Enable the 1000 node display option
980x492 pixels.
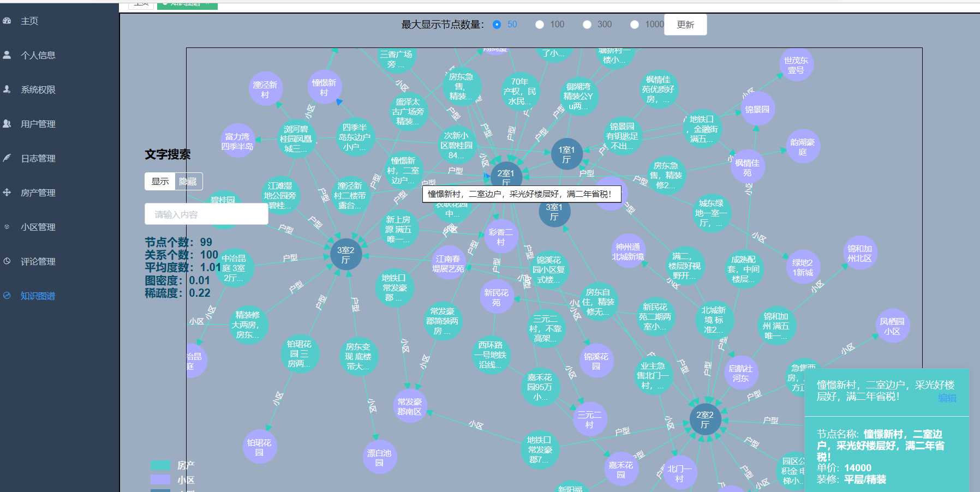click(x=635, y=24)
